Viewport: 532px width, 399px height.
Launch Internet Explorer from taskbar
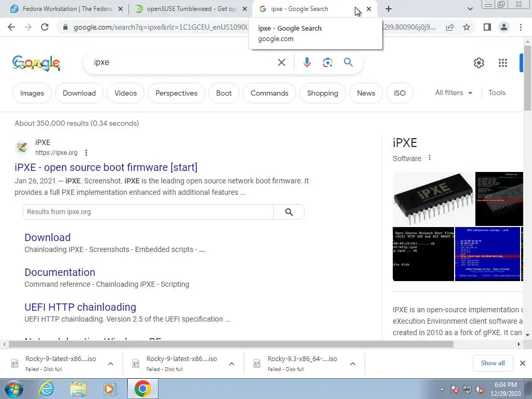46,389
